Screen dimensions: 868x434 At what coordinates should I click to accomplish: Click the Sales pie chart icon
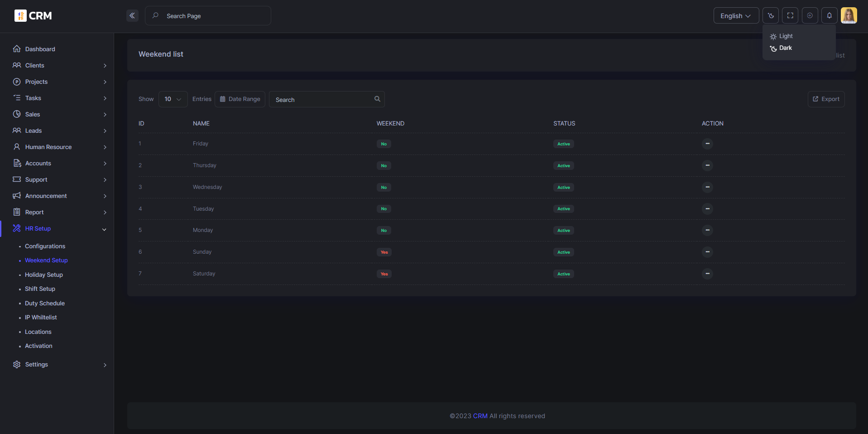pos(17,114)
